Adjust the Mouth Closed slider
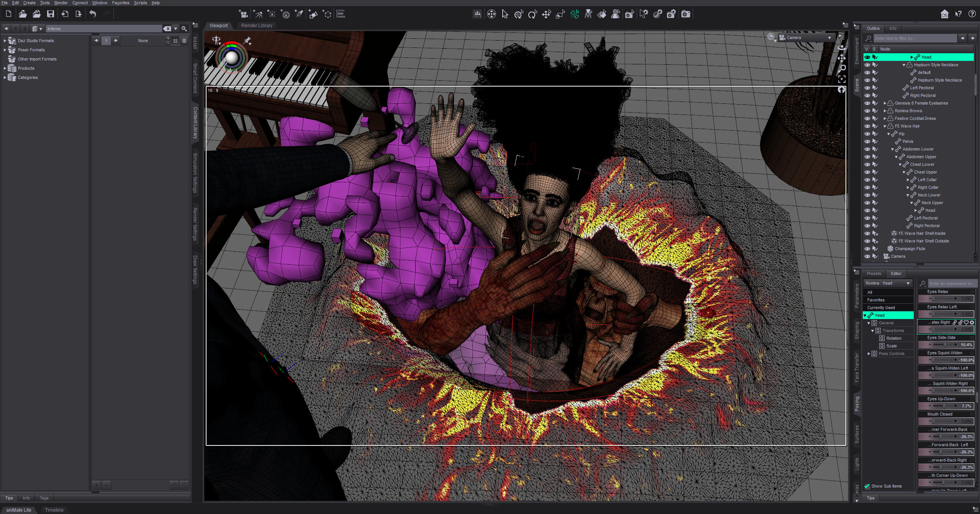The image size is (980, 514). (946, 421)
